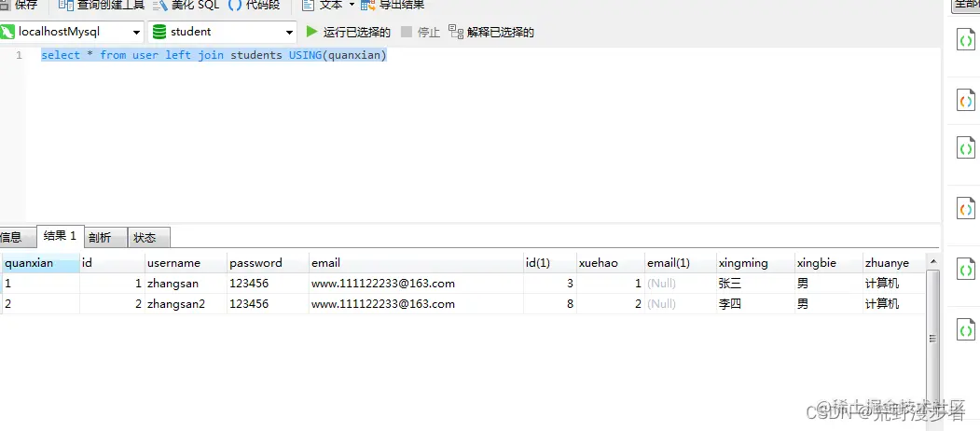The height and width of the screenshot is (431, 980).
Task: Click the Text (文本) document icon
Action: click(x=308, y=5)
